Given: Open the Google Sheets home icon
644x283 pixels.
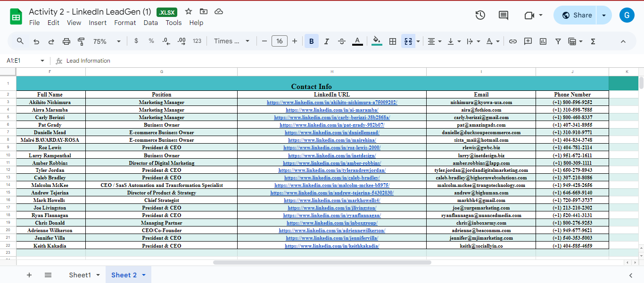Looking at the screenshot, I should point(17,17).
